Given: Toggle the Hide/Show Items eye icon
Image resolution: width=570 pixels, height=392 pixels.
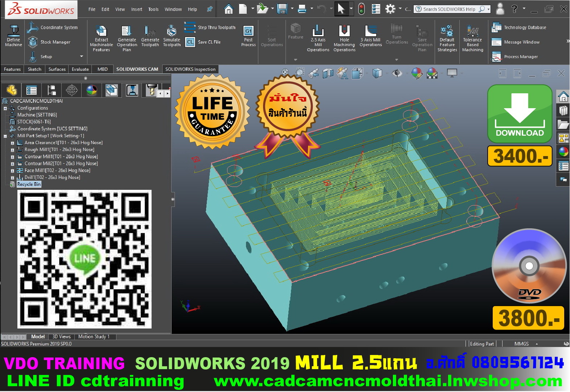Looking at the screenshot, I should pyautogui.click(x=397, y=73).
